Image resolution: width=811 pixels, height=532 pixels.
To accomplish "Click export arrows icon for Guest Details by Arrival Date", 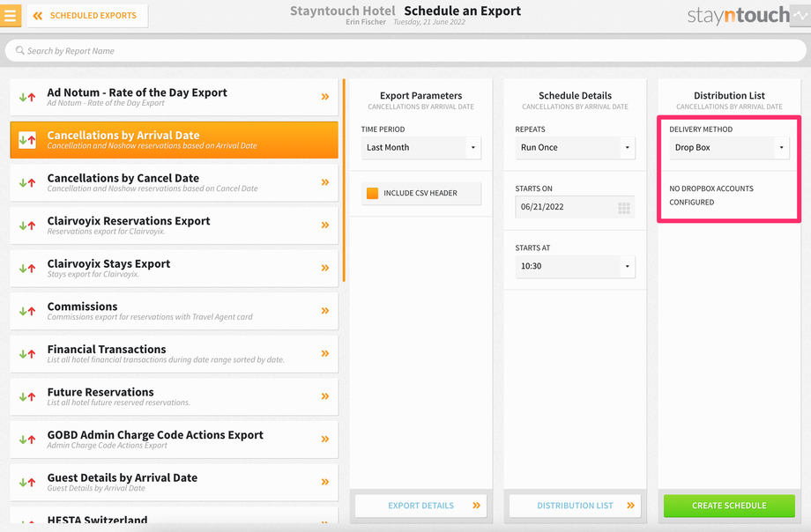I will click(27, 483).
